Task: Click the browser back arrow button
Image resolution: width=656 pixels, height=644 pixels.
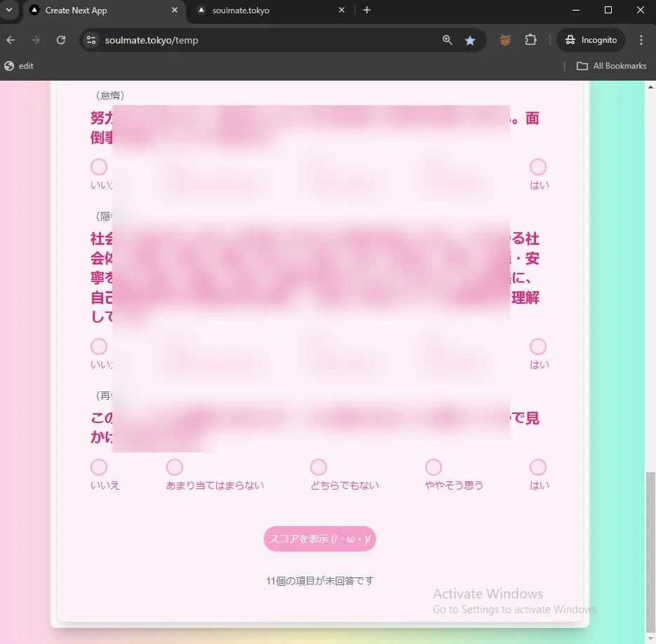Action: coord(11,40)
